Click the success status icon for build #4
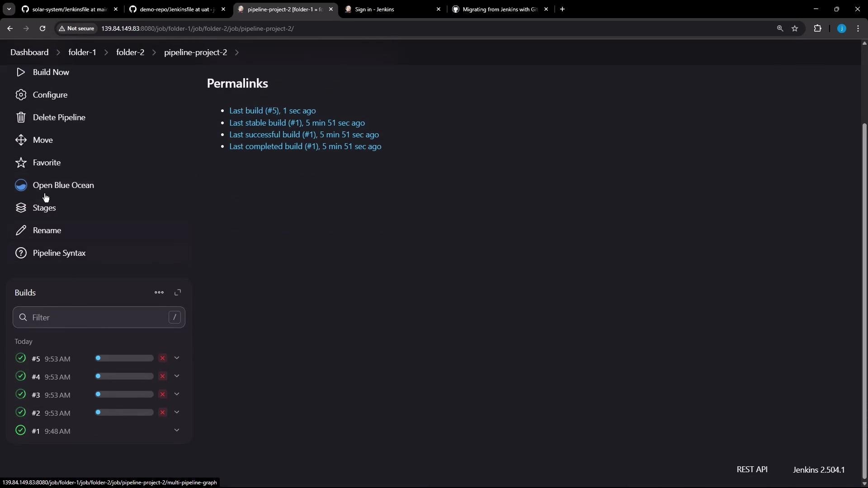The width and height of the screenshot is (868, 488). coord(20,376)
